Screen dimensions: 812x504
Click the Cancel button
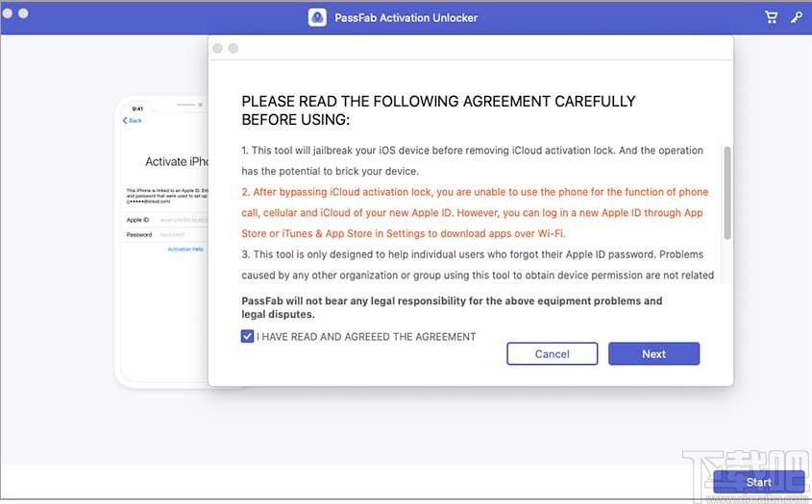pos(552,354)
